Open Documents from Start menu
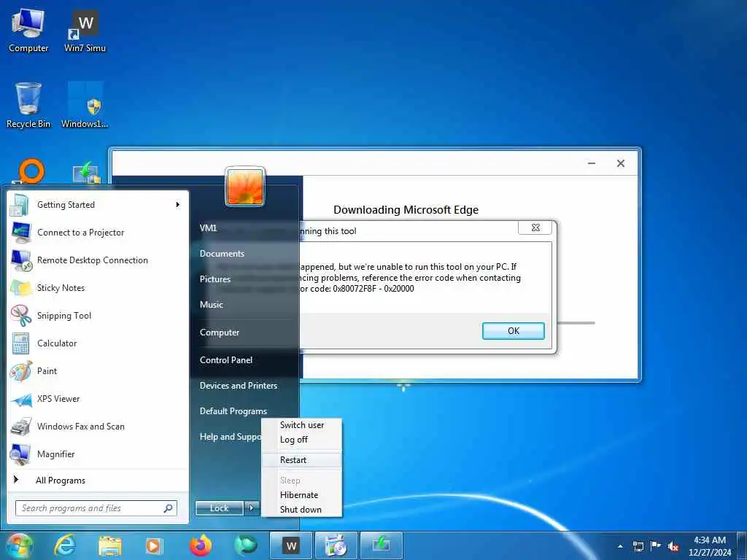This screenshot has width=747, height=560. (x=222, y=254)
